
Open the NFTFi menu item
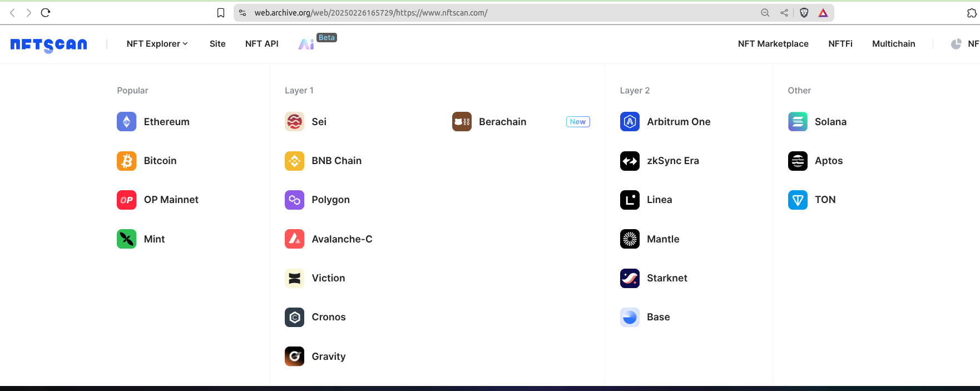point(840,44)
